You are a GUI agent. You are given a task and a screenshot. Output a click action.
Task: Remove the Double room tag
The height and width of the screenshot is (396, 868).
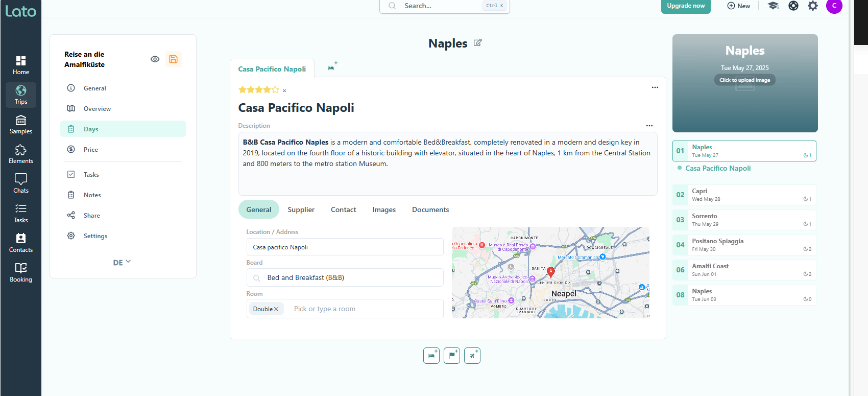click(276, 309)
